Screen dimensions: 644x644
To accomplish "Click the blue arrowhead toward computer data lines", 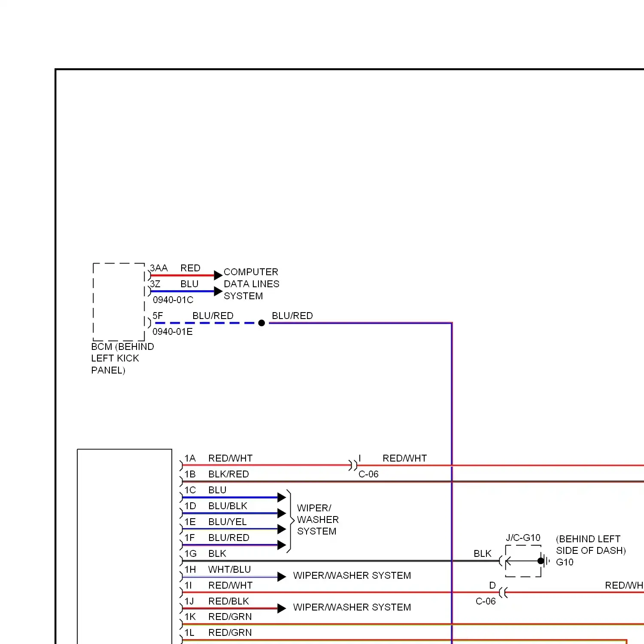I will coord(218,291).
